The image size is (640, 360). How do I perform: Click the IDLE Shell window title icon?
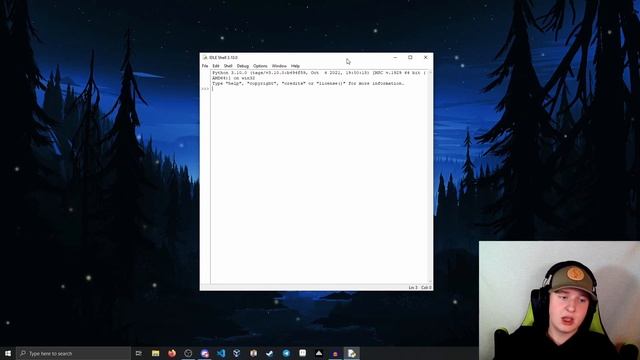click(x=205, y=58)
